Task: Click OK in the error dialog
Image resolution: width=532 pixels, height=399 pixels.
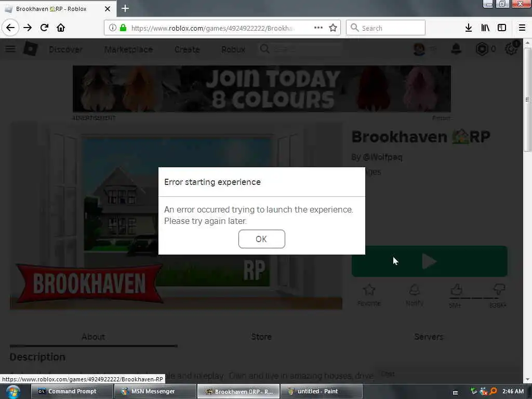Action: (262, 239)
